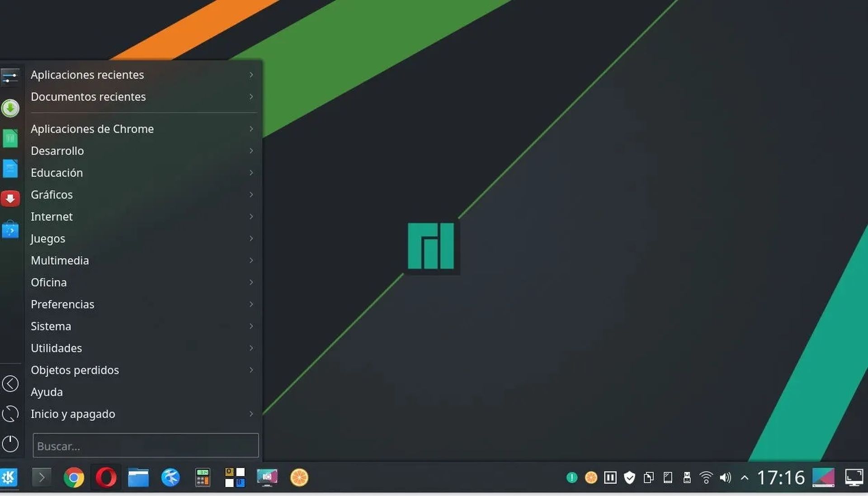Open the KCalc calculator in the taskbar
Viewport: 868px width, 496px height.
(203, 477)
